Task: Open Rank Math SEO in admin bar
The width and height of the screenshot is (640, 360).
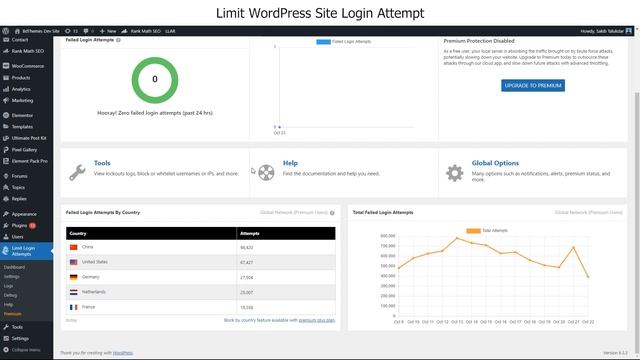Action: pos(141,31)
